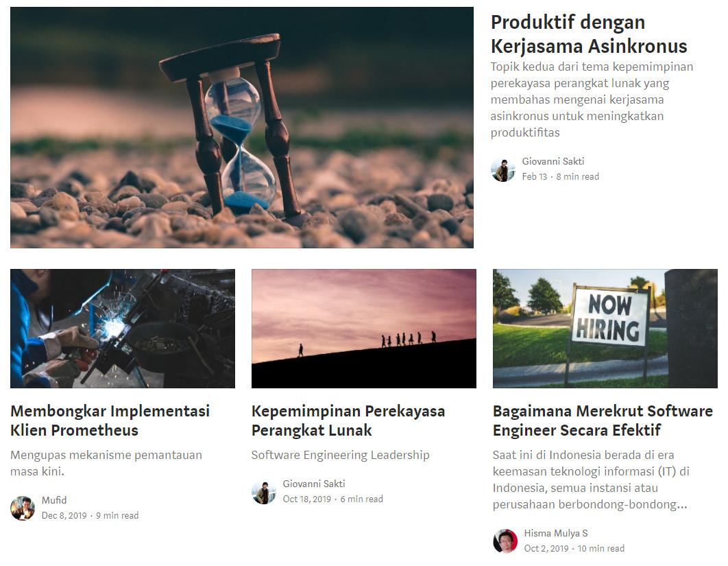Click Mufid's profile avatar

tap(23, 508)
